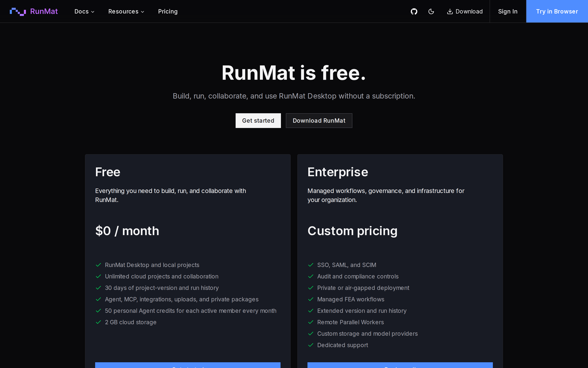Screen dimensions: 588x368
Task: Click 'Audit and compliance controls' text
Action: [x=358, y=276]
